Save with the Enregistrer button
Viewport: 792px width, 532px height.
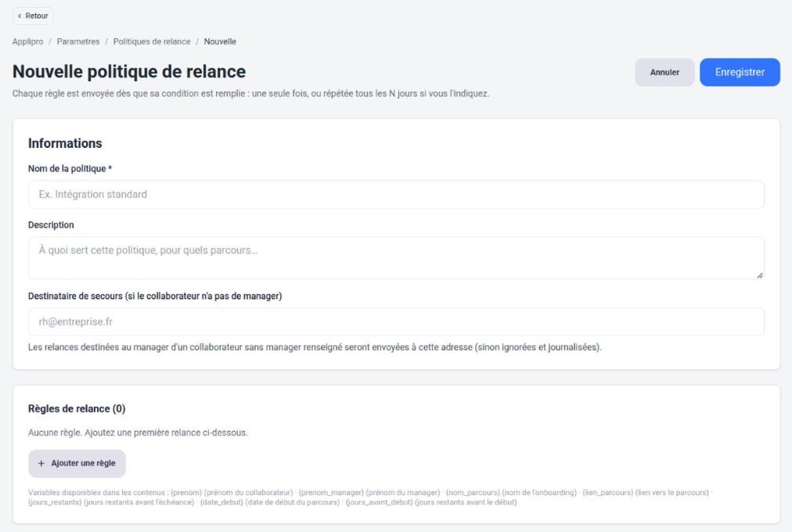740,72
